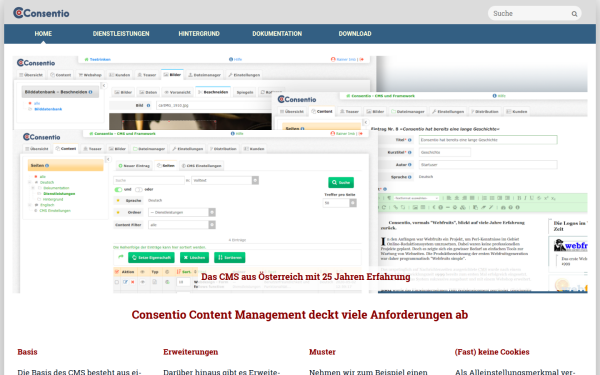The width and height of the screenshot is (600, 375).
Task: Click the Underline icon in the editor toolbar
Action: [532, 198]
